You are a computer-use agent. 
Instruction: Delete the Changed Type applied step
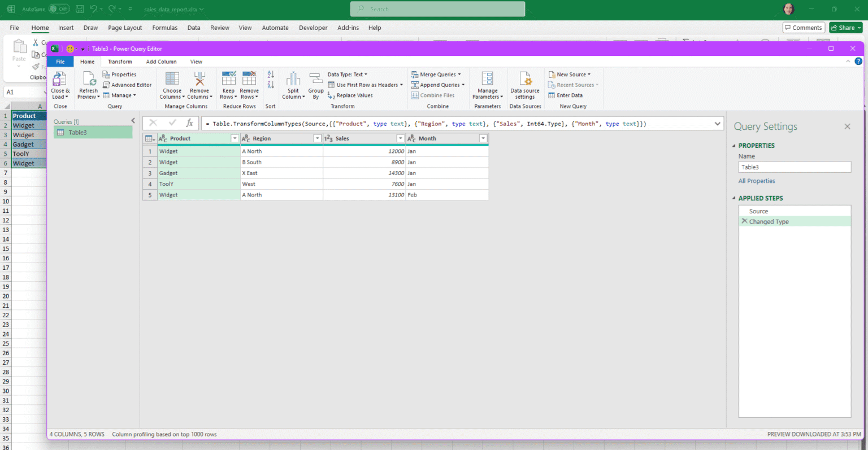(x=744, y=221)
